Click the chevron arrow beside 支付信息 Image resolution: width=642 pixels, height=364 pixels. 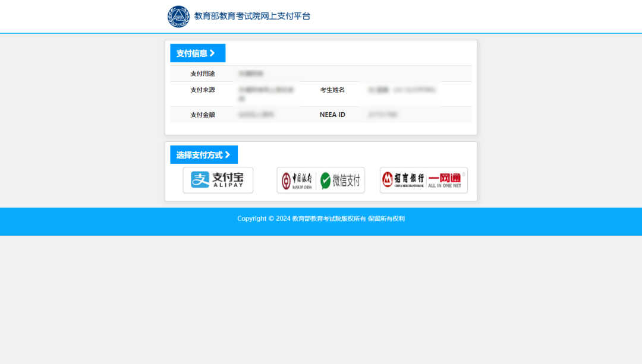(x=212, y=53)
